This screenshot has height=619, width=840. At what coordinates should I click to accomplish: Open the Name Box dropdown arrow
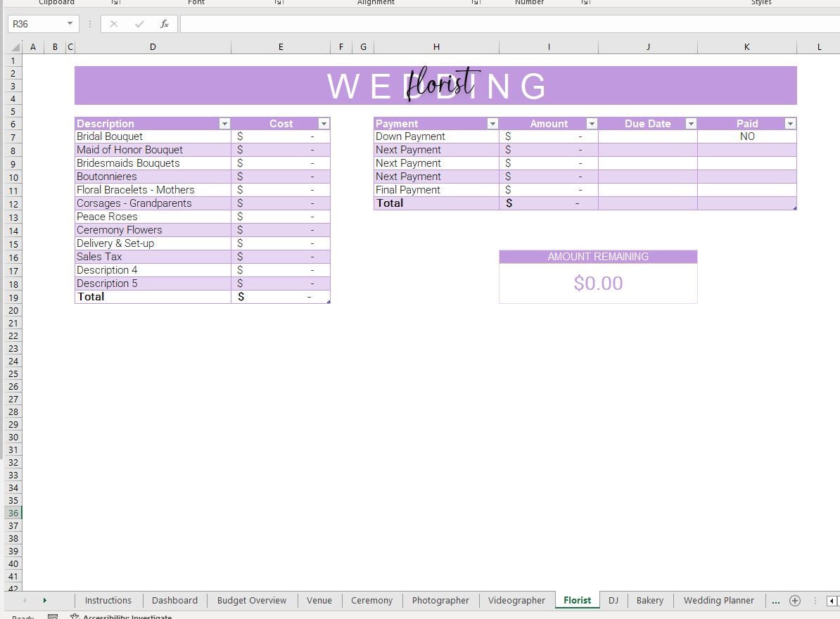(x=68, y=23)
